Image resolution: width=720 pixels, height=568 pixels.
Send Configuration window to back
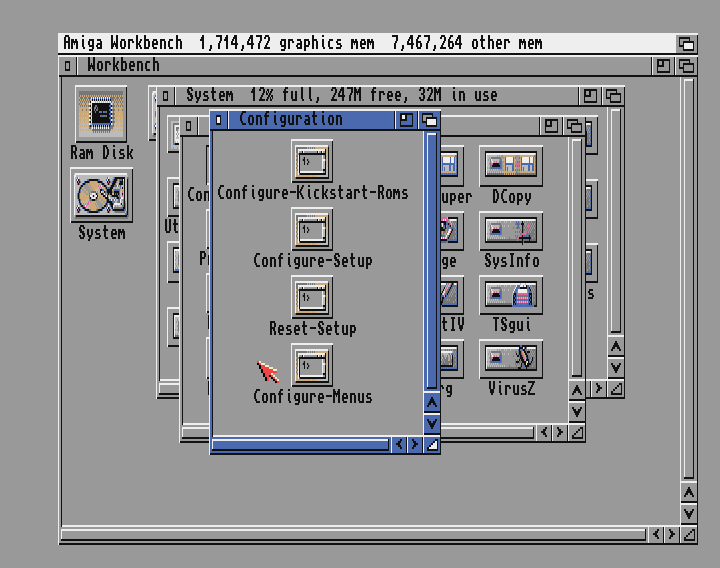point(429,120)
